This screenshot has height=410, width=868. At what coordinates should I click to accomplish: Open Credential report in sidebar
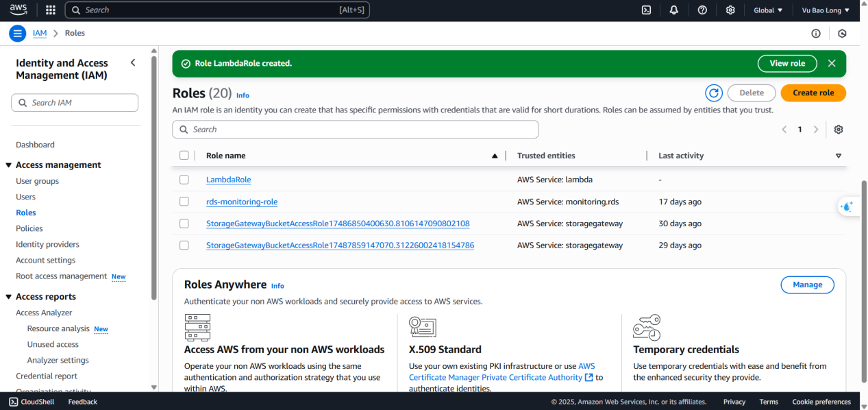(47, 376)
